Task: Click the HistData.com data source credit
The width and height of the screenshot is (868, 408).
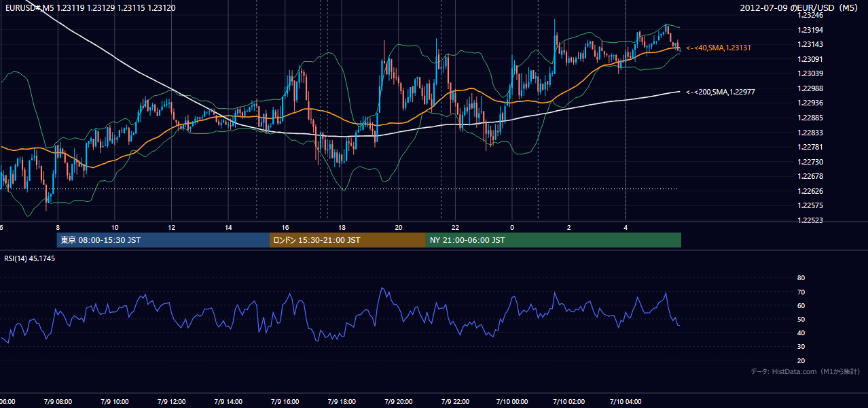Action: tap(806, 371)
